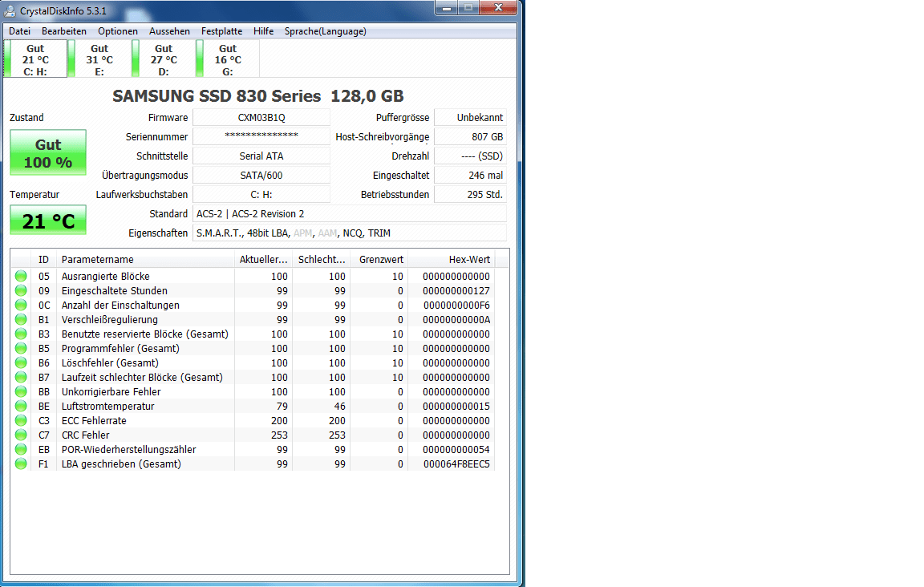Click status circle for Ausrangierte Blöcke
Image resolution: width=924 pixels, height=587 pixels.
click(21, 276)
